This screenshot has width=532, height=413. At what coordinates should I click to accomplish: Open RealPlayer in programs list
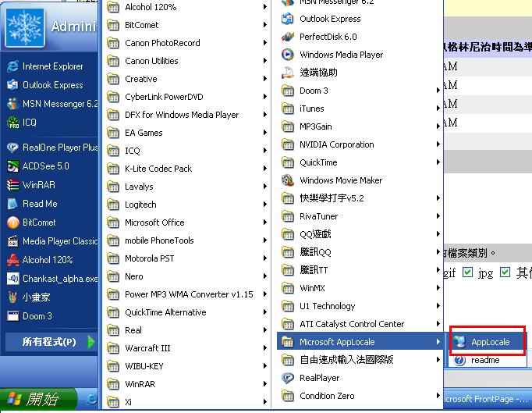coord(360,378)
